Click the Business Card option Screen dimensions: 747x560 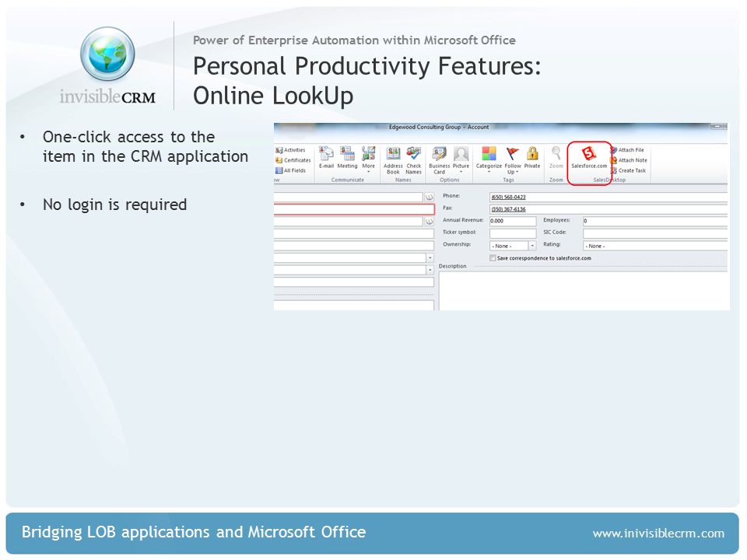pyautogui.click(x=439, y=160)
